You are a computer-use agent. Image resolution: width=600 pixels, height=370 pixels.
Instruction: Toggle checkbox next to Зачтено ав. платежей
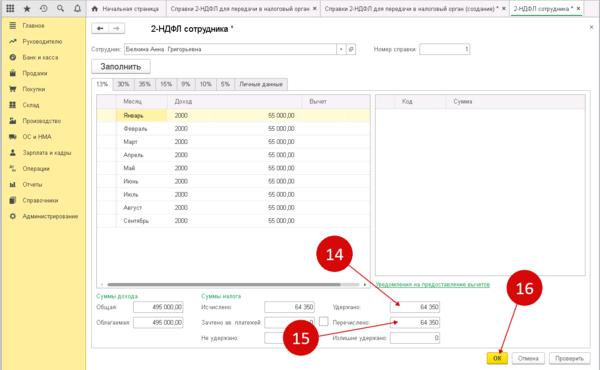324,322
